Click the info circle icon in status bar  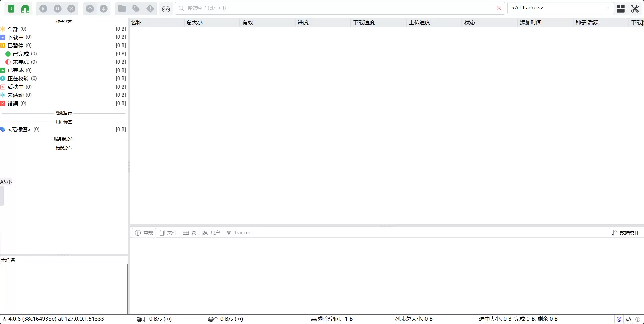pyautogui.click(x=638, y=319)
